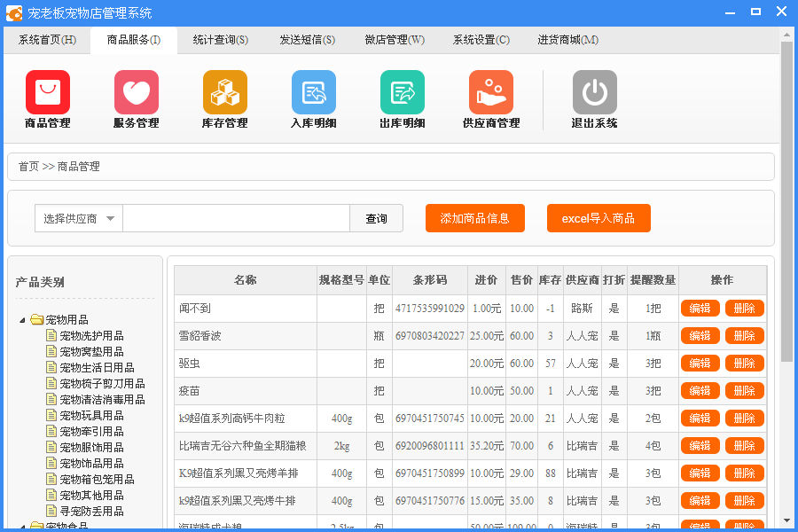The width and height of the screenshot is (798, 532).
Task: Collapse the 宠物用品 tree folder
Action: (23, 320)
